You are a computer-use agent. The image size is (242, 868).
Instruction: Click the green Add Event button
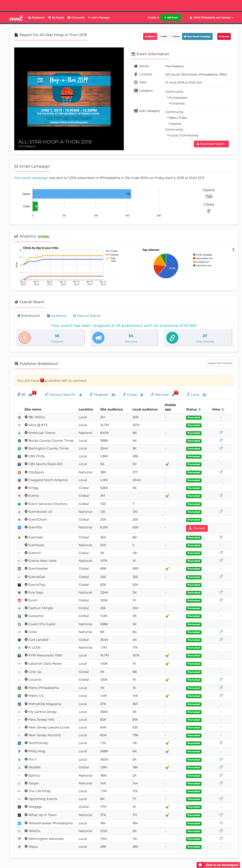(171, 18)
